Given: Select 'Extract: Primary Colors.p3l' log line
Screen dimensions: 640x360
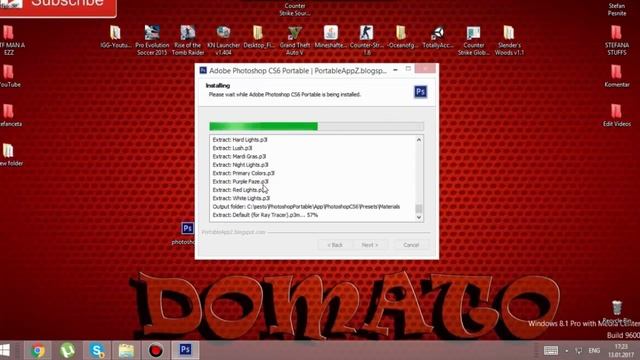Looking at the screenshot, I should coord(244,173).
